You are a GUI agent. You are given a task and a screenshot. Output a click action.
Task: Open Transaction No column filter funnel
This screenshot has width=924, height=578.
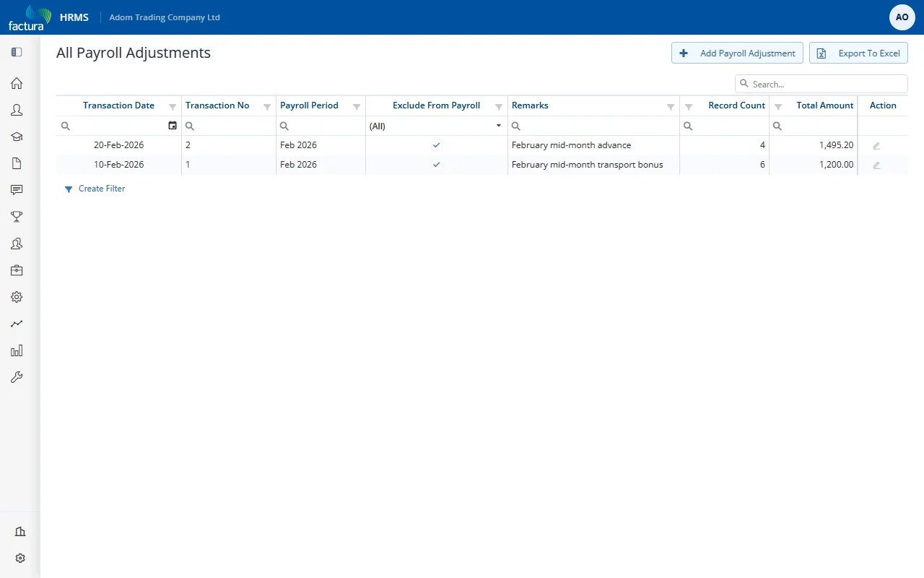pos(267,107)
